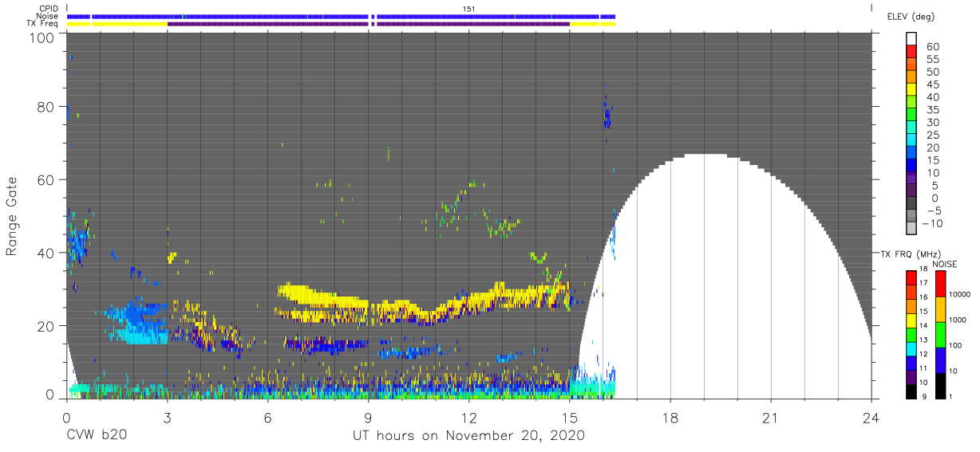The image size is (980, 452).
Task: Click the 0 tick label on ELEV colorbar
Action: 936,198
